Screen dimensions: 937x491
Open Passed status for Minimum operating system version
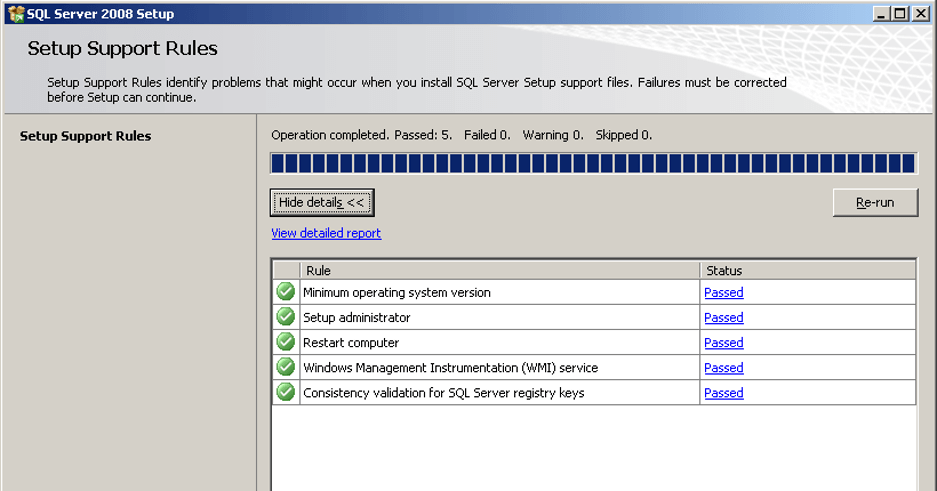click(x=724, y=293)
